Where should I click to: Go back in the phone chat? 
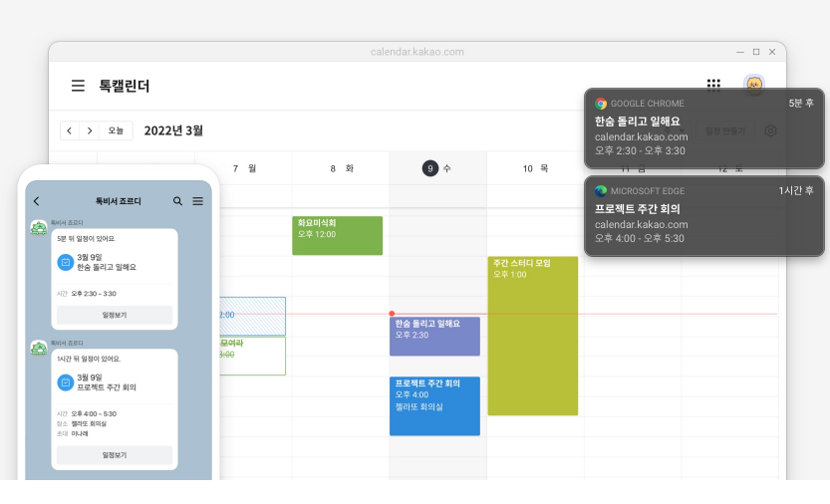click(37, 201)
